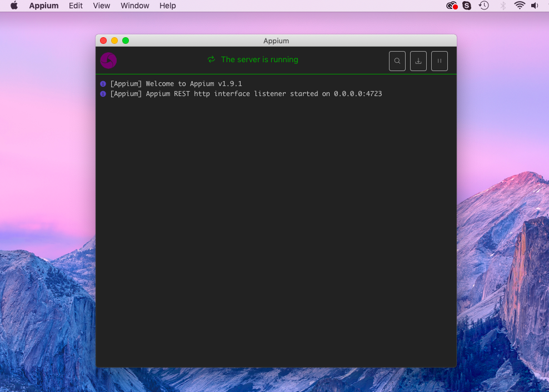The height and width of the screenshot is (392, 549).
Task: Open the Edit menu
Action: pyautogui.click(x=76, y=6)
